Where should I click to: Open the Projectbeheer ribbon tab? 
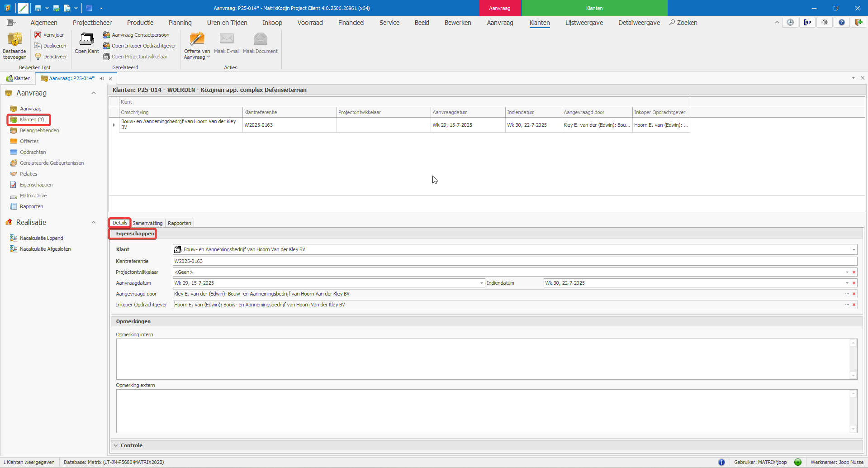click(x=92, y=23)
